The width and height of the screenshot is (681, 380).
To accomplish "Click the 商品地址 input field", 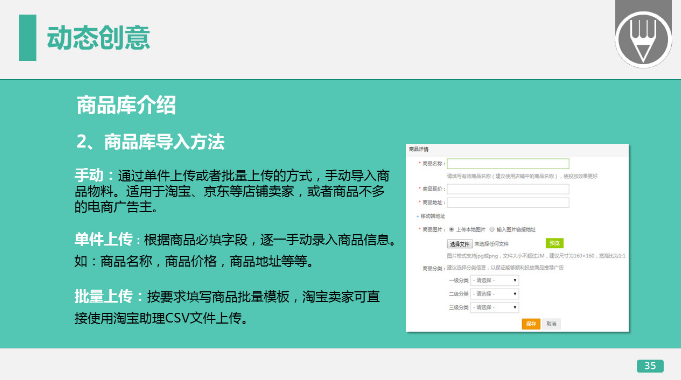I will coord(508,202).
